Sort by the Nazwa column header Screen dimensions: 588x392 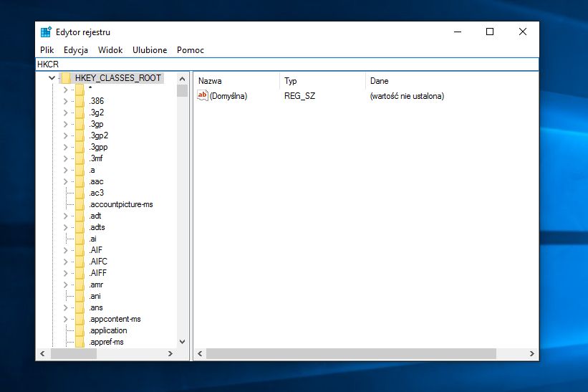pos(236,81)
